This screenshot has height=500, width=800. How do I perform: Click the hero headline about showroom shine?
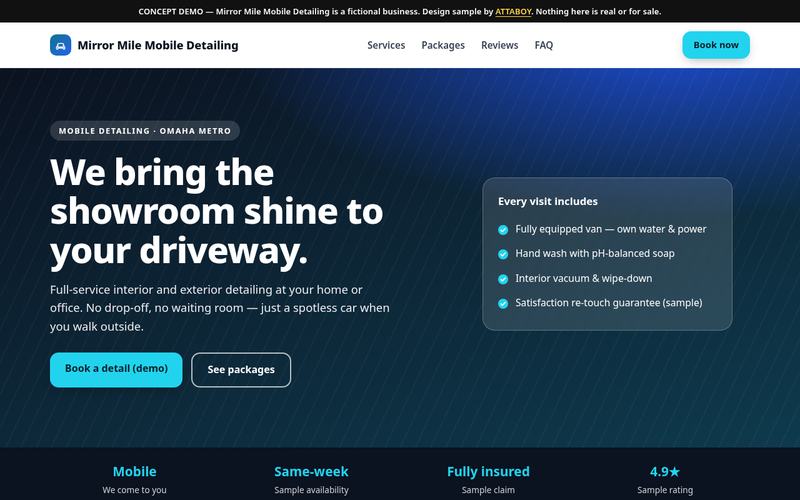point(217,211)
